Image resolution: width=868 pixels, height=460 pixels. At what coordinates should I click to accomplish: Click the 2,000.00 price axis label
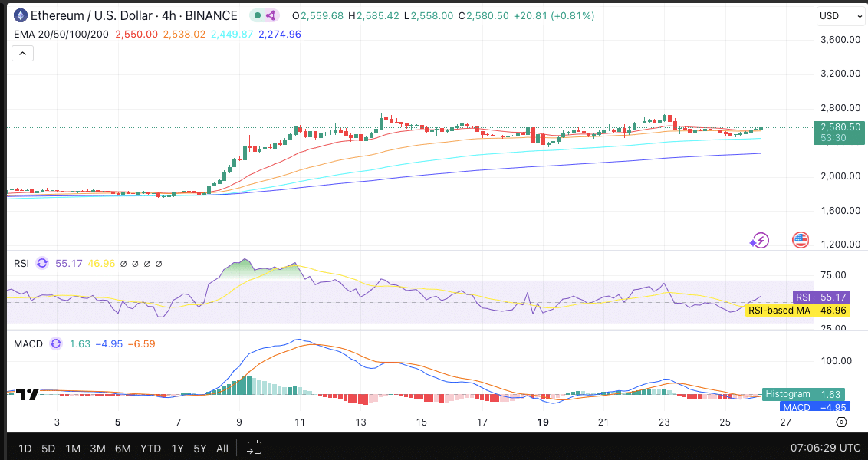[840, 176]
